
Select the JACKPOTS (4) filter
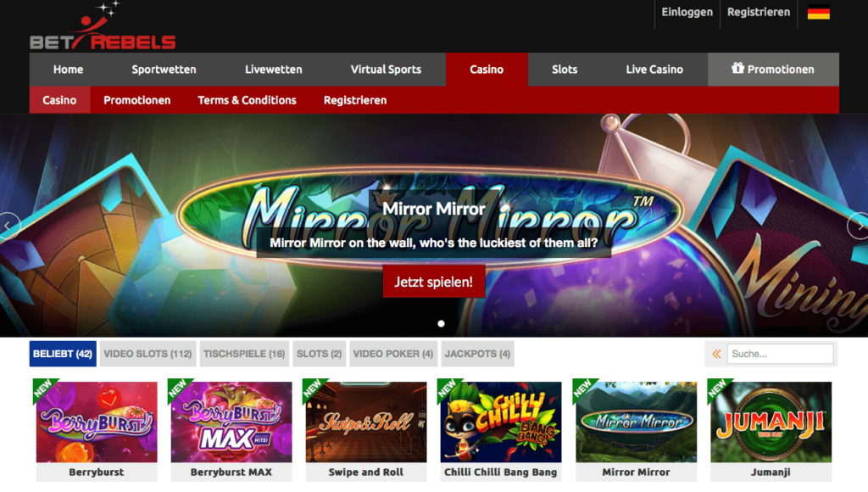477,354
